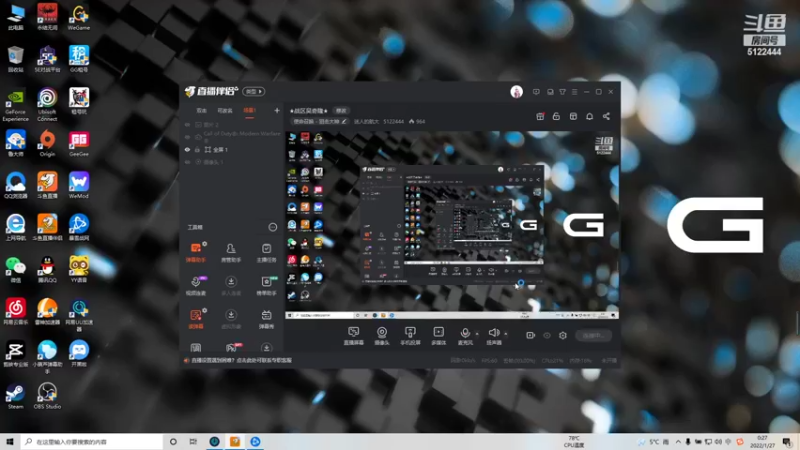Select the 全屏 1 source row
Viewport: 800px width, 450px height.
[232, 149]
